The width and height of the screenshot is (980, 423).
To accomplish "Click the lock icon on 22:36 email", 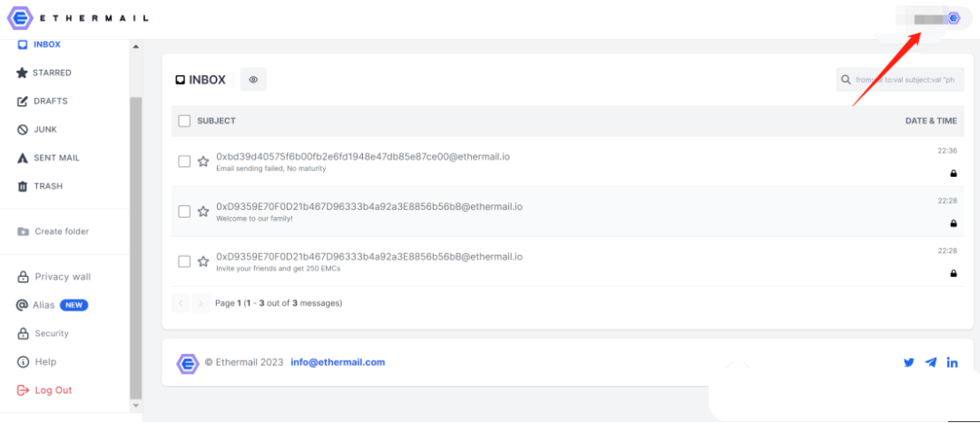I will point(953,173).
